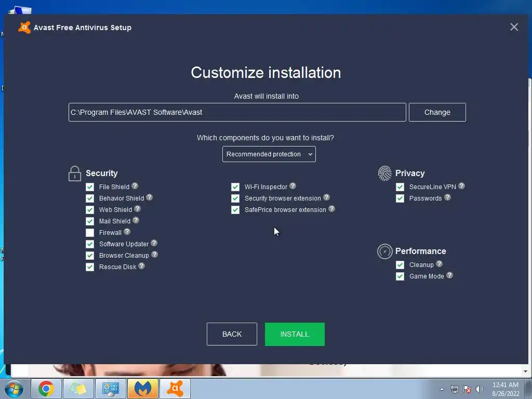Open SecureLine VPN help question mark
This screenshot has width=532, height=399.
pyautogui.click(x=461, y=186)
